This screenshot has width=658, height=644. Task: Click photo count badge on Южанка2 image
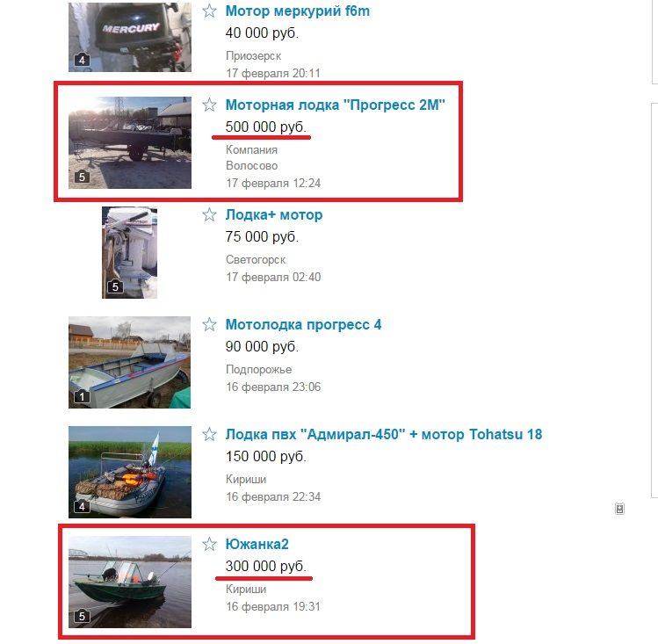[82, 616]
